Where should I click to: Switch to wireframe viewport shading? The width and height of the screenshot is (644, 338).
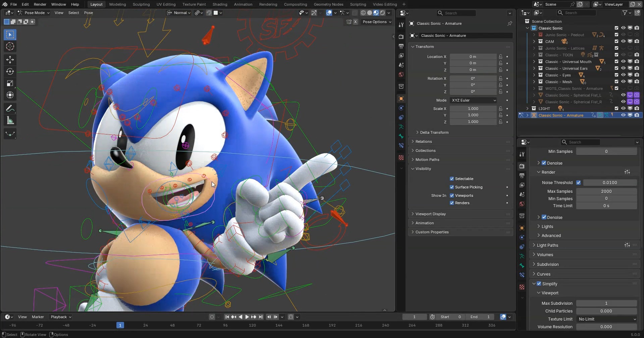[x=363, y=13]
